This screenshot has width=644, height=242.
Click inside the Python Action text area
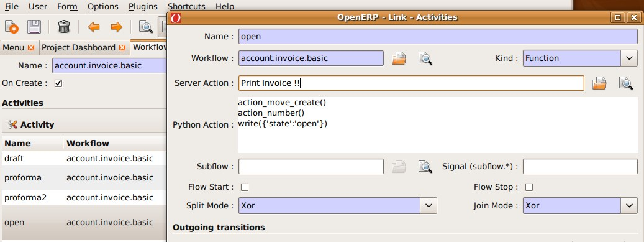tap(438, 125)
